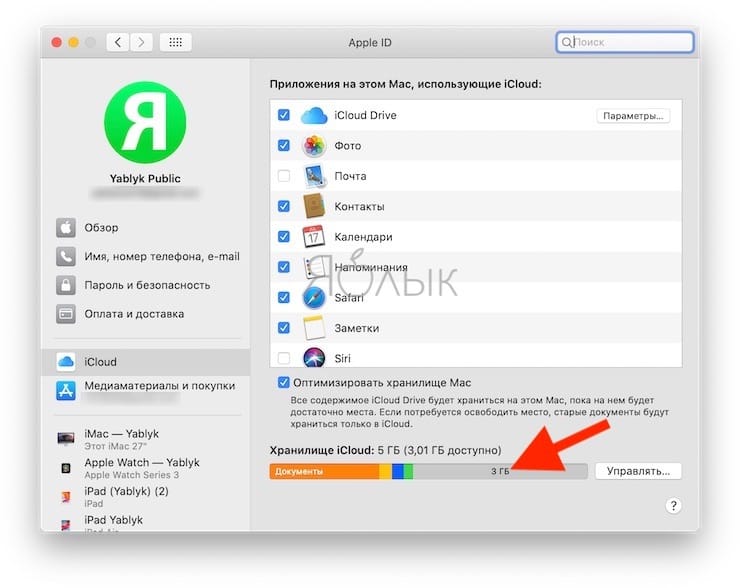Open iCloud Drive Параметры… button
Image resolution: width=740 pixels, height=588 pixels.
633,116
